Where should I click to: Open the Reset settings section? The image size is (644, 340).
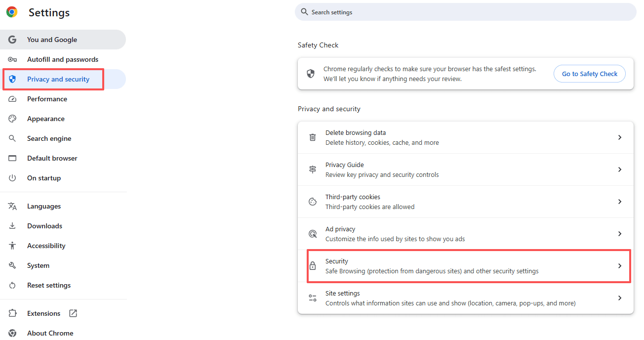[x=63, y=285]
